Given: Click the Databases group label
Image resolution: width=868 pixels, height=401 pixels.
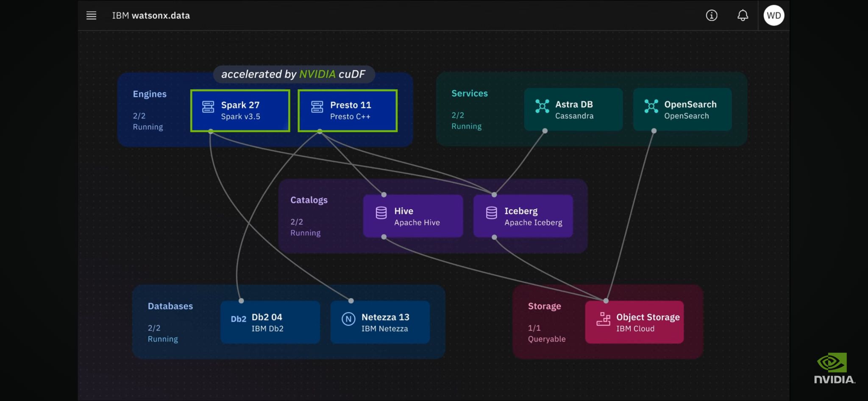Looking at the screenshot, I should (170, 306).
